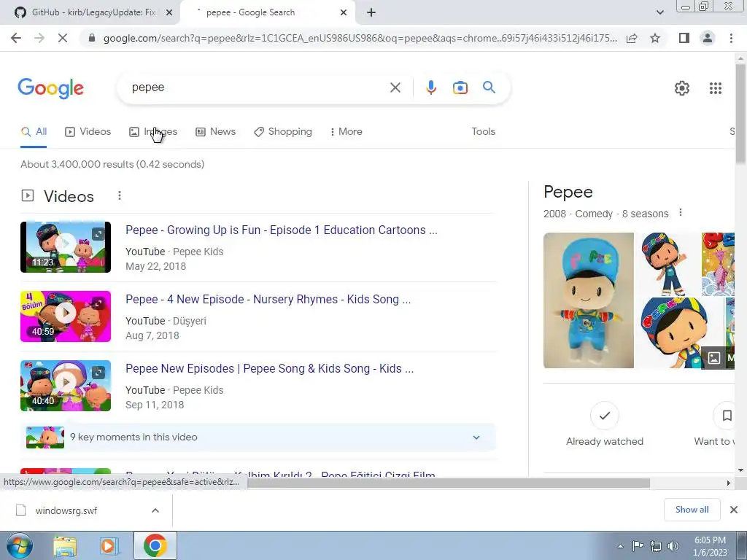Viewport: 747px width, 560px height.
Task: Open the Pepee plush doll image
Action: [x=589, y=300]
